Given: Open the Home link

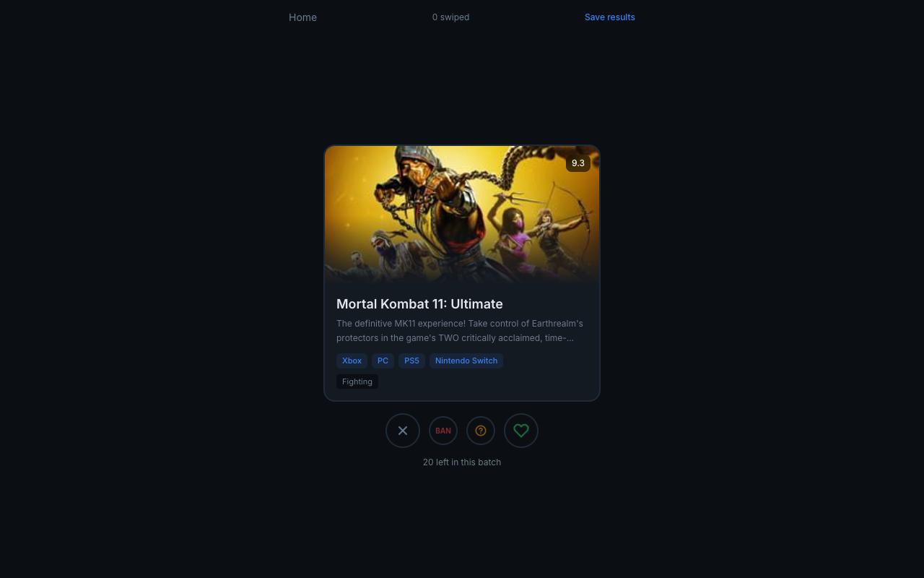Looking at the screenshot, I should 302,17.
